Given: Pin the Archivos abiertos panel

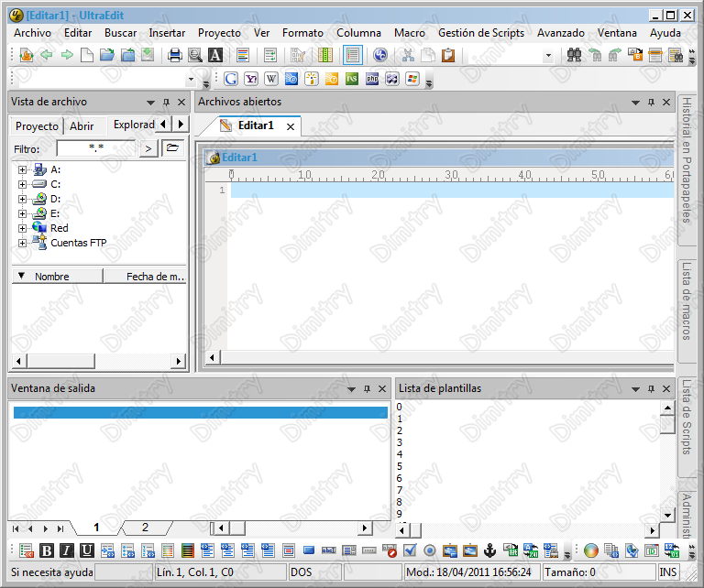Looking at the screenshot, I should [651, 103].
